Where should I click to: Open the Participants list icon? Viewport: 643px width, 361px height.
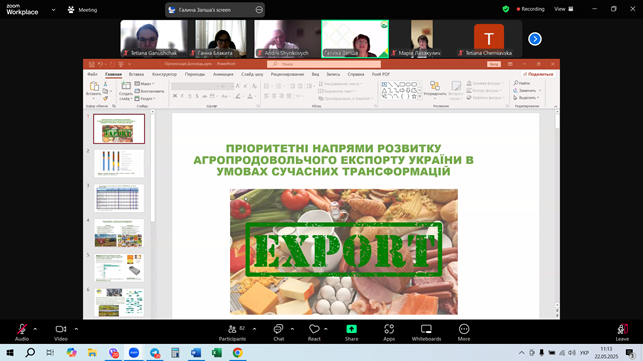click(x=232, y=329)
